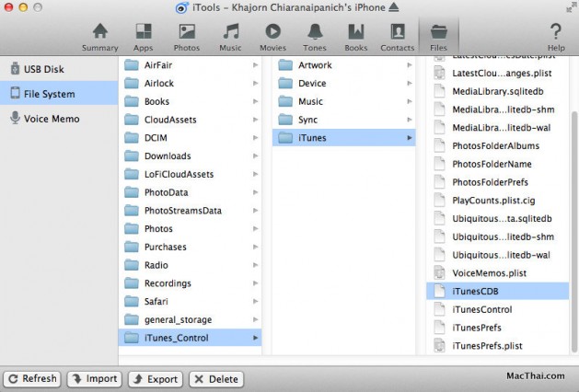The image size is (579, 392).
Task: Open the Music note icon
Action: 231,31
